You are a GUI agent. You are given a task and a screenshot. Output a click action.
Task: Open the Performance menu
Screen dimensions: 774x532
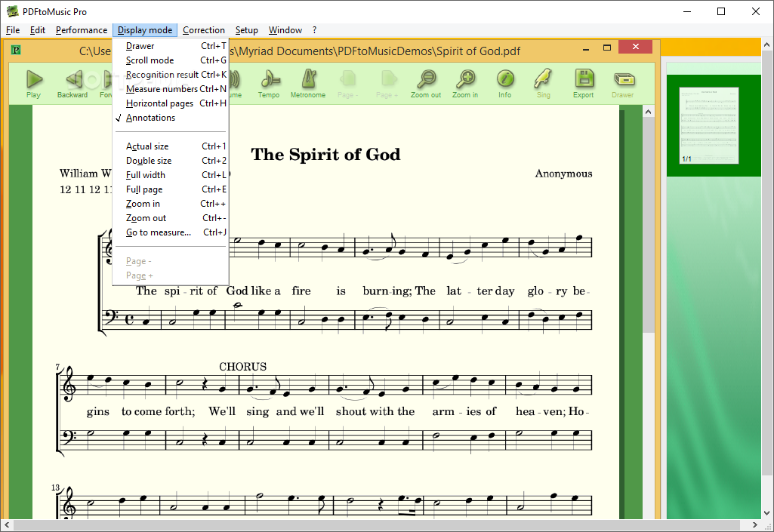(82, 30)
